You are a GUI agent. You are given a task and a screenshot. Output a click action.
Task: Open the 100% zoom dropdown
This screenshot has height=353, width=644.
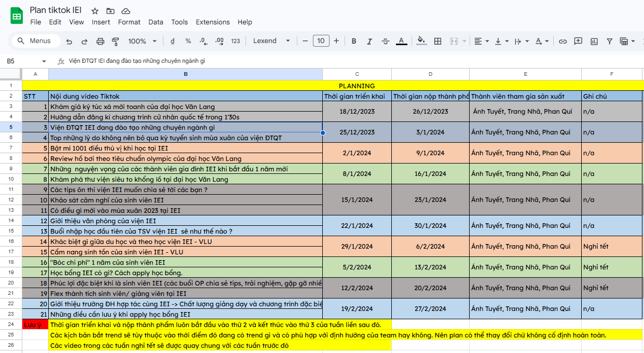(x=142, y=41)
